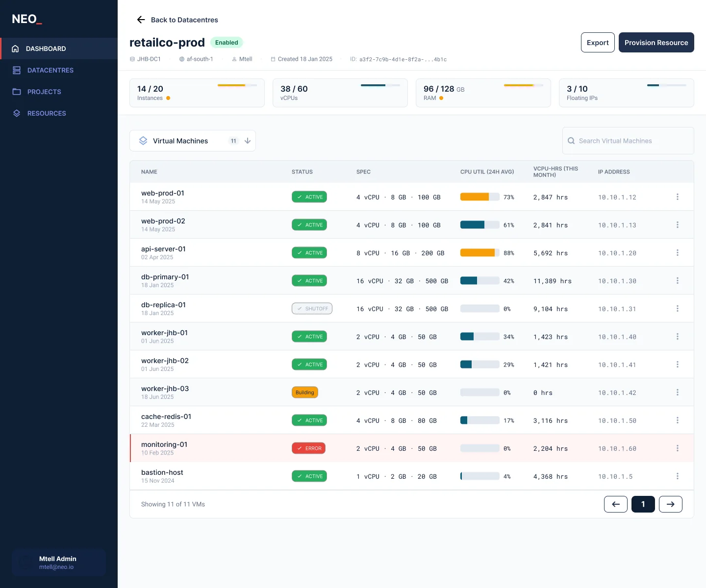Click the ACTIVE badge for bastion-host
The image size is (706, 588).
(309, 476)
